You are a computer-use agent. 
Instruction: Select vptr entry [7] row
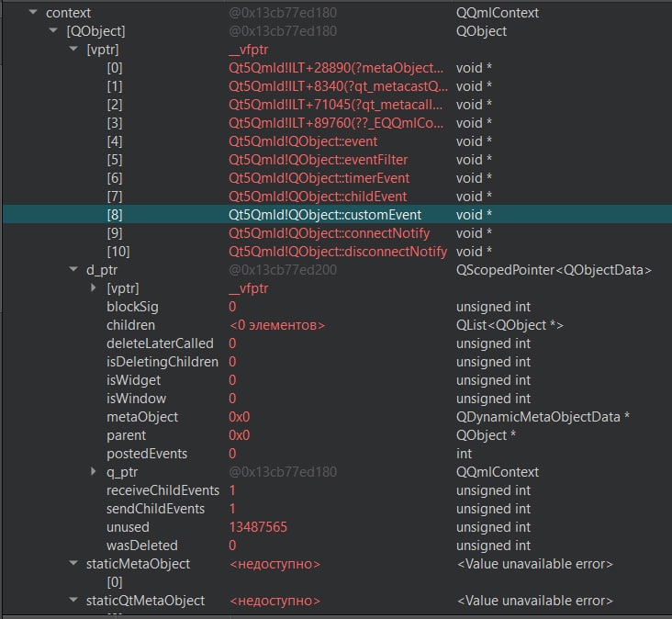coord(337,197)
